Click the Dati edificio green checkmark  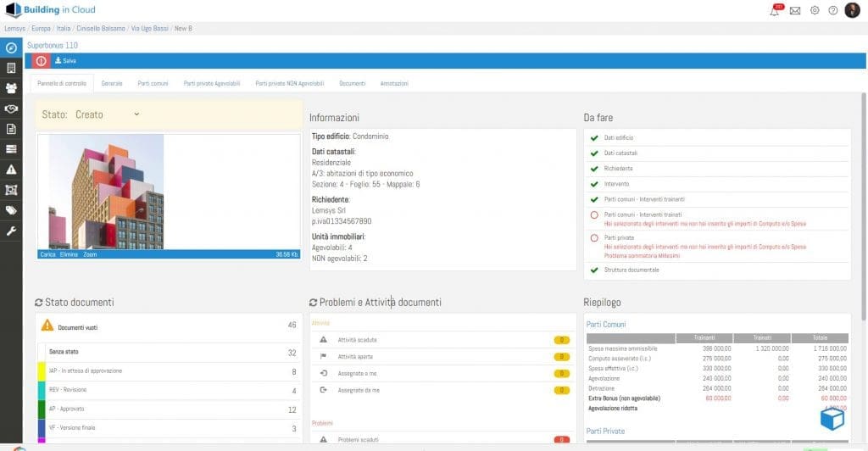coord(594,138)
